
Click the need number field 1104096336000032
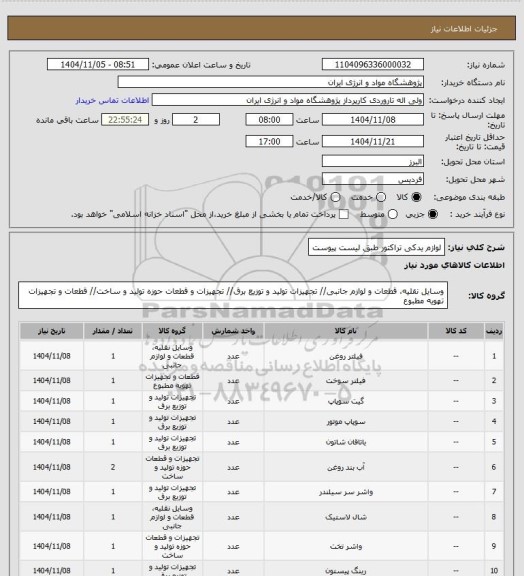click(x=373, y=65)
